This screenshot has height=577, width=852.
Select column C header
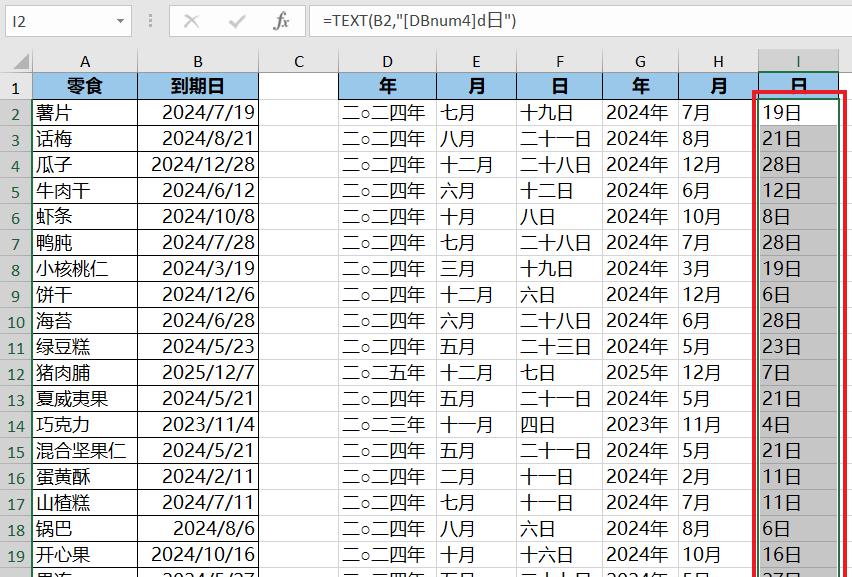[x=298, y=62]
